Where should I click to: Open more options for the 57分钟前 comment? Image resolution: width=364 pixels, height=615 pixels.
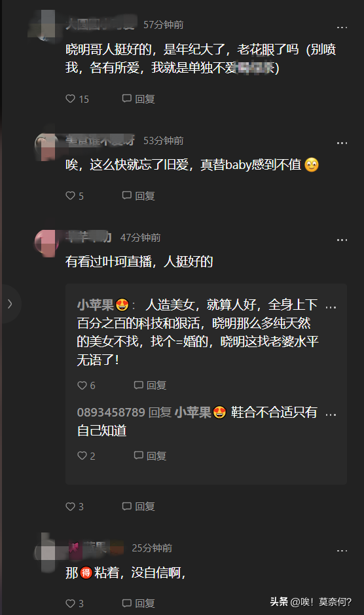click(x=342, y=28)
